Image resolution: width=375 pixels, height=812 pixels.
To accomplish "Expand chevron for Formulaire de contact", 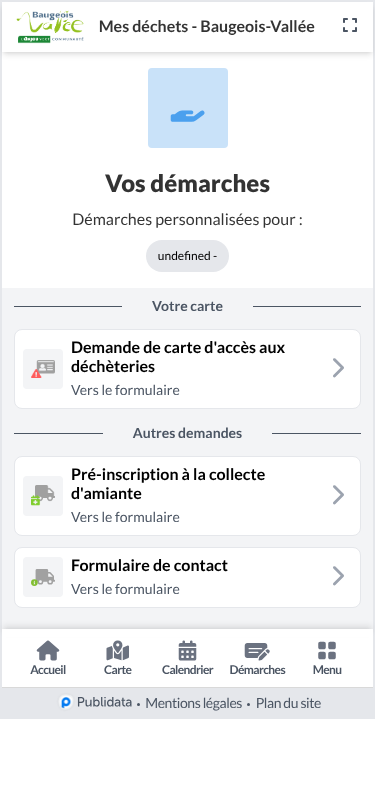I will 338,576.
